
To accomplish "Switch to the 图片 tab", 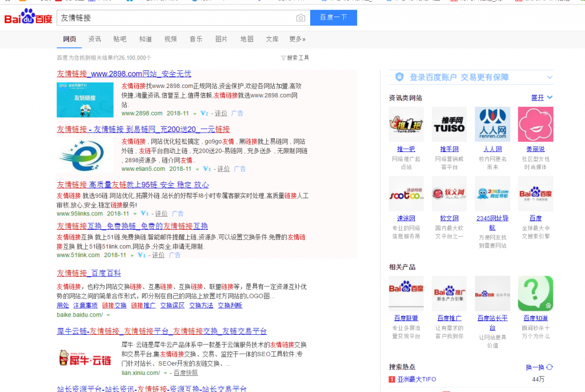I will [221, 39].
